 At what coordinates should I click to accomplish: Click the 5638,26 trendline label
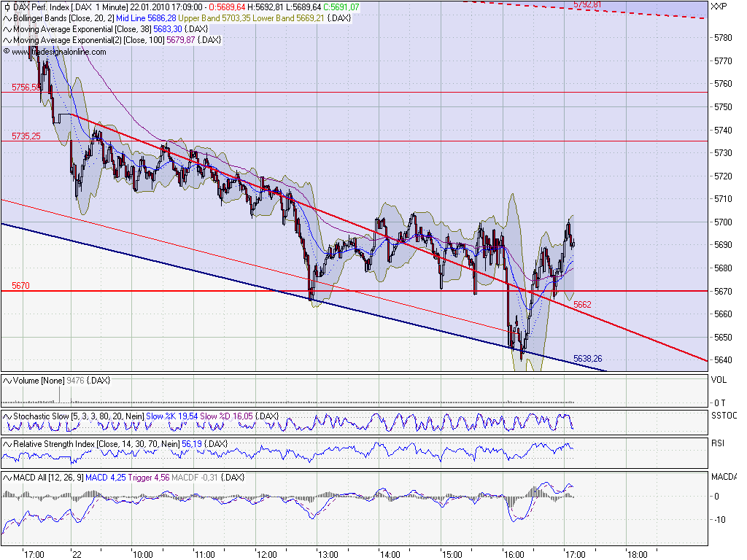click(x=588, y=358)
